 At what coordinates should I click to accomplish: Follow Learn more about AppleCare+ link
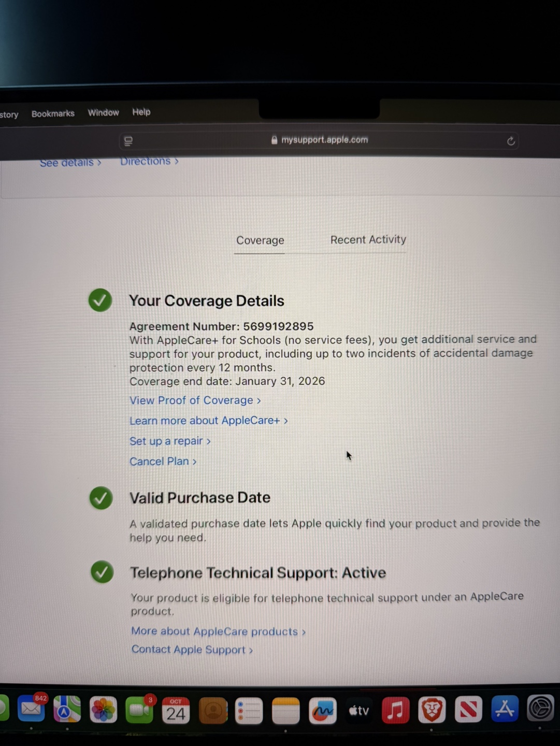click(x=209, y=421)
